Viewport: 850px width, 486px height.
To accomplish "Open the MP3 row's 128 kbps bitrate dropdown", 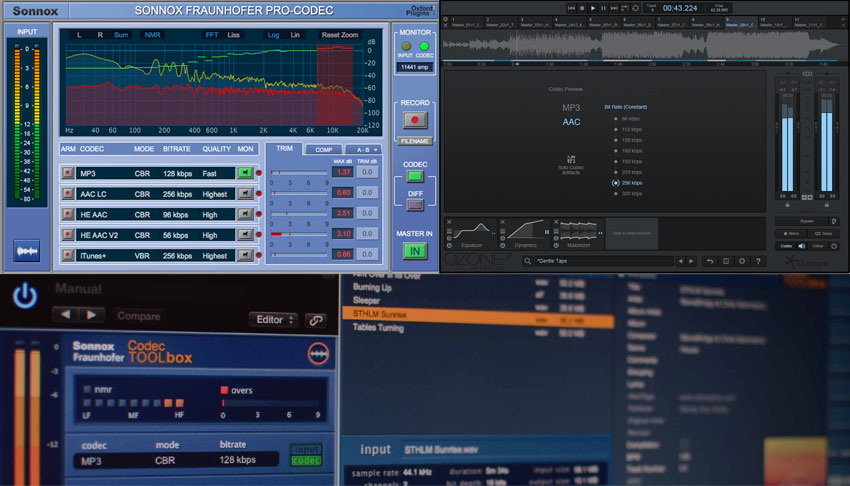I will [178, 173].
